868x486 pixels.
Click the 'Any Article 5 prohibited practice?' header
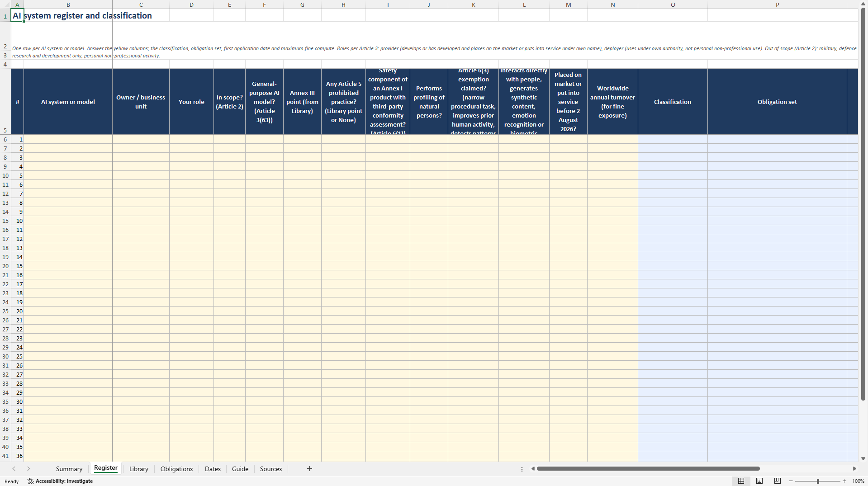(x=343, y=102)
